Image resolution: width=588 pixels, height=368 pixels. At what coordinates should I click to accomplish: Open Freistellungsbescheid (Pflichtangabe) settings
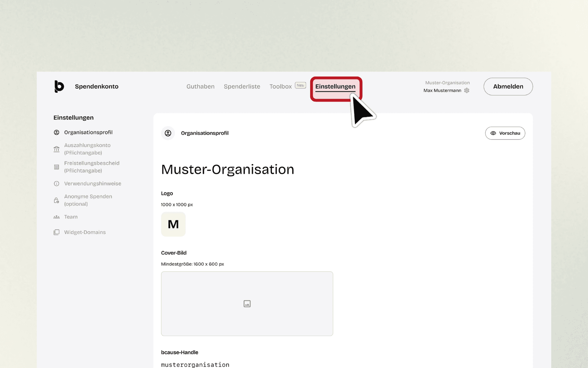[92, 167]
